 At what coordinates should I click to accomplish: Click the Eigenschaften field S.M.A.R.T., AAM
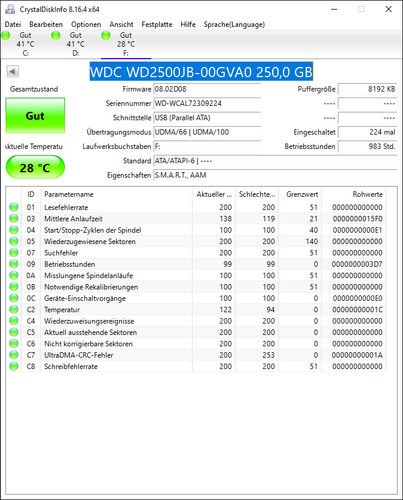275,175
